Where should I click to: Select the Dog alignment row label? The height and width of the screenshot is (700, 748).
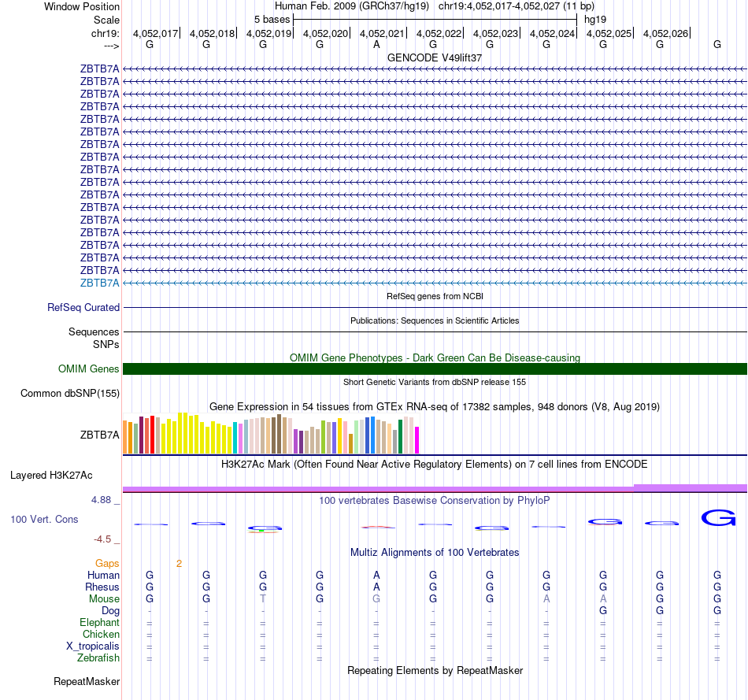click(x=110, y=611)
